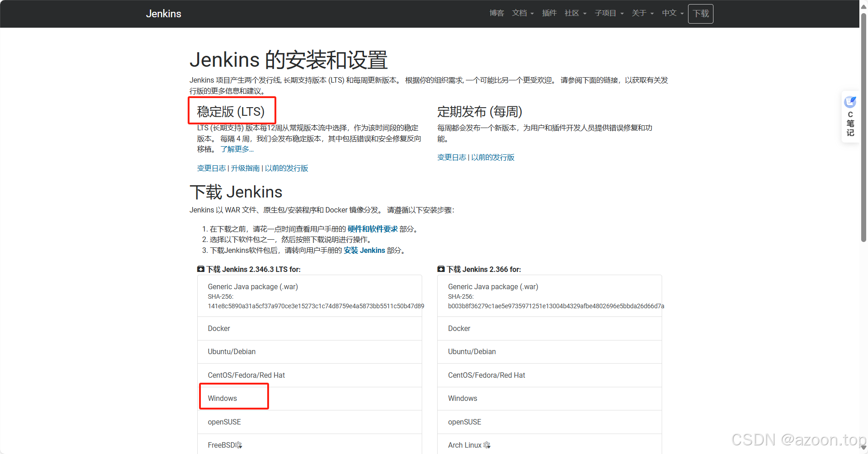Click the LTS SHA-256 hash text
This screenshot has height=454, width=868.
coord(316,306)
